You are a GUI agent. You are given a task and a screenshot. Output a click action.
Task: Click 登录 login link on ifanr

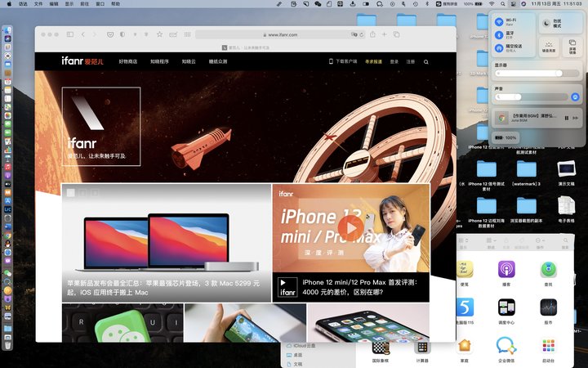394,61
